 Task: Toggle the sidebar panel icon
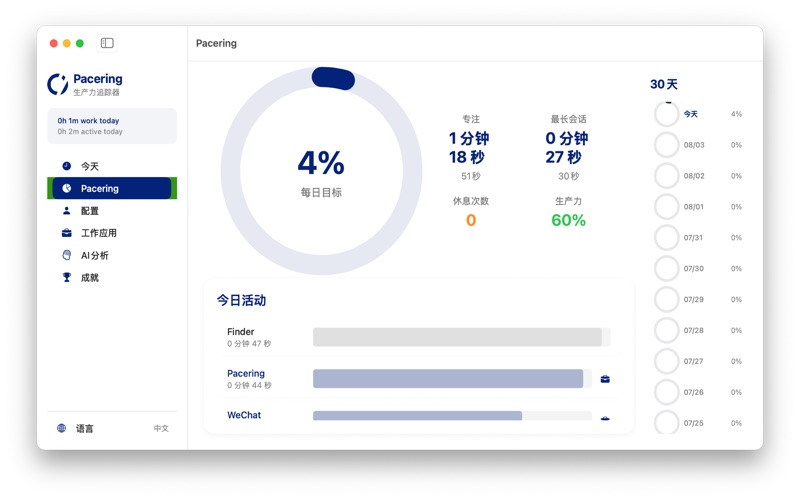107,43
